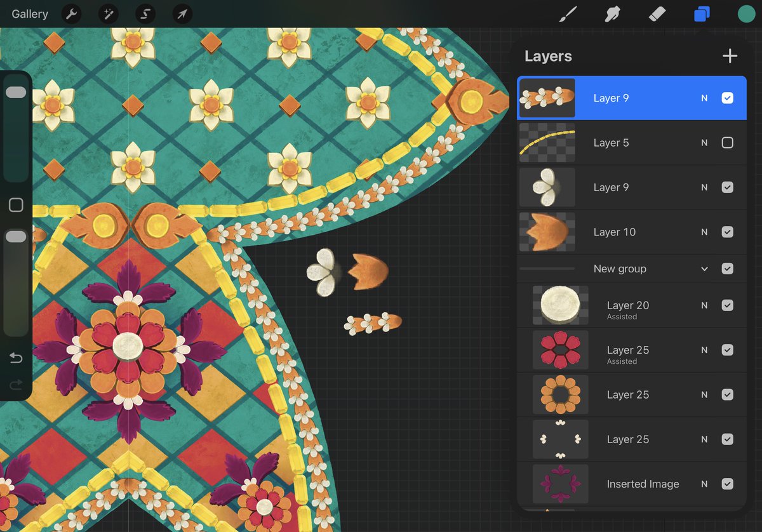Open the Actions wrench menu

(72, 14)
